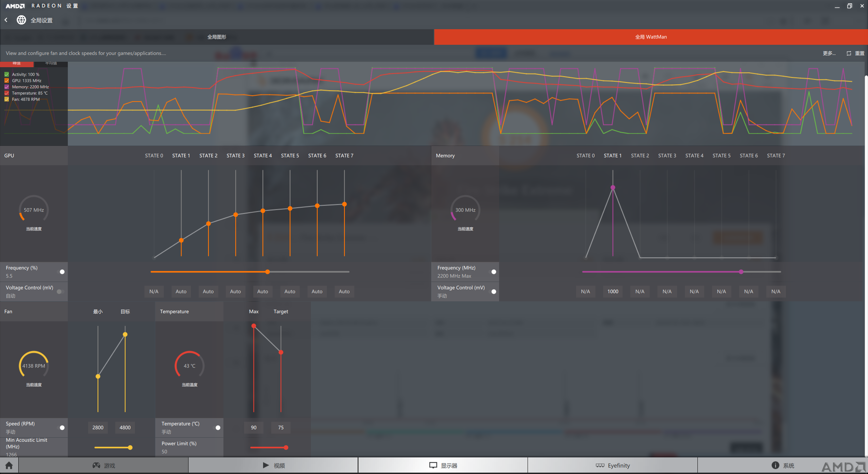This screenshot has height=474, width=868.
Task: Click the target temperature 75 field
Action: pos(281,428)
